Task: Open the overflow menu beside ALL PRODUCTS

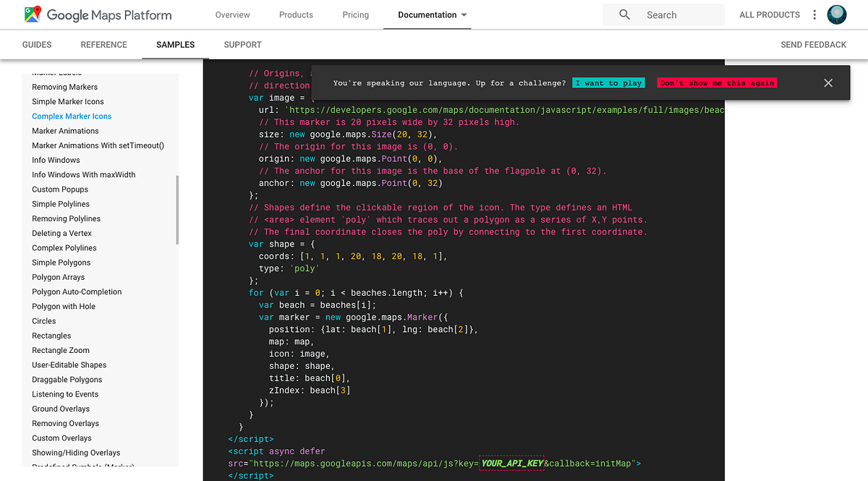Action: (814, 14)
